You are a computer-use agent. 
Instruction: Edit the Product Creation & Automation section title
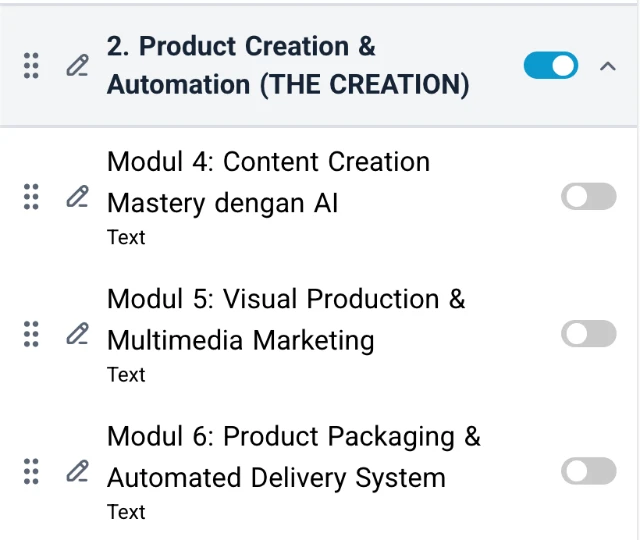coord(77,66)
